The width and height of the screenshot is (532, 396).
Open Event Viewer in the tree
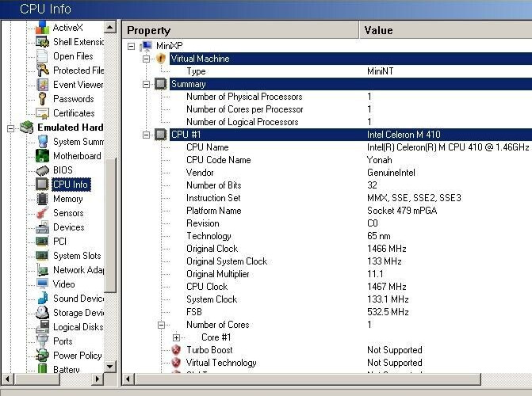tap(78, 85)
